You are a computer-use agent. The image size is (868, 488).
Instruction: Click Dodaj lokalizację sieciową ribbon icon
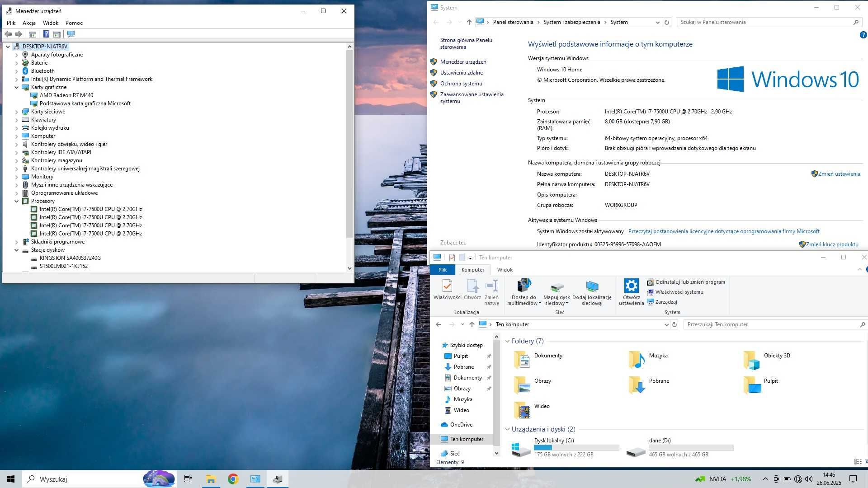coord(592,292)
